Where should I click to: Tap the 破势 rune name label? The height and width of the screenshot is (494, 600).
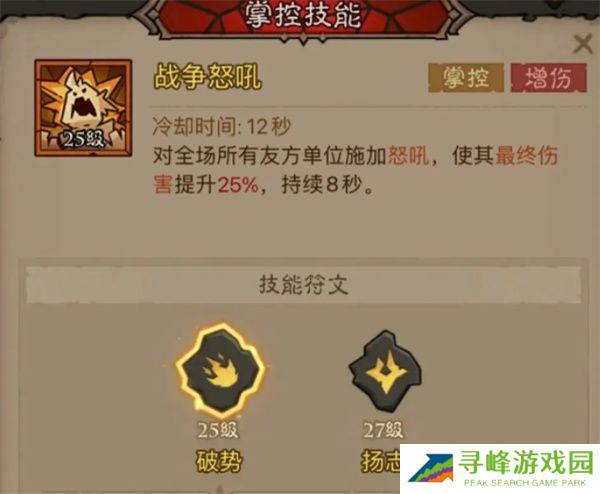point(219,461)
